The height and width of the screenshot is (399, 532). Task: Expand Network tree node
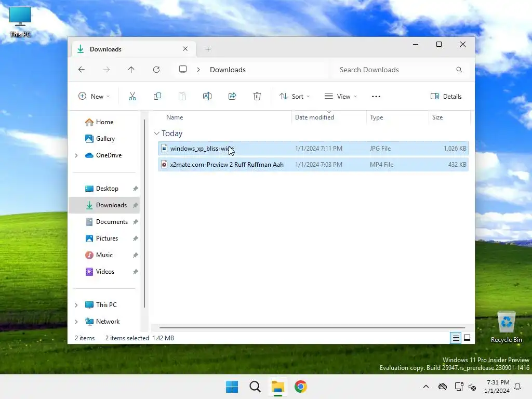tap(76, 322)
